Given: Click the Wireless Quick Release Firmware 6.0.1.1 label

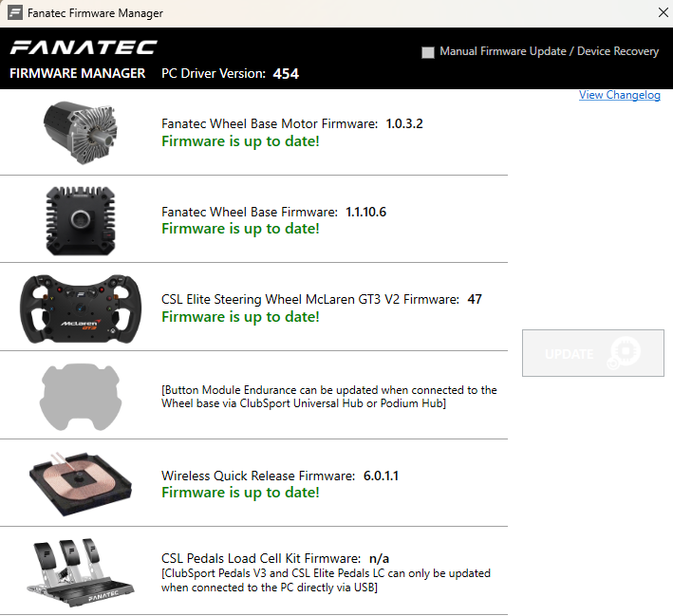Looking at the screenshot, I should point(279,476).
